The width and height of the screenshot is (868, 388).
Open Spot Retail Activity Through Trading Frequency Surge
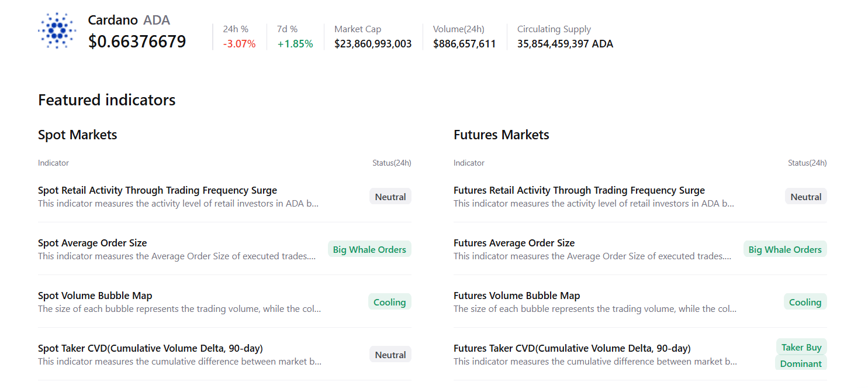point(157,190)
